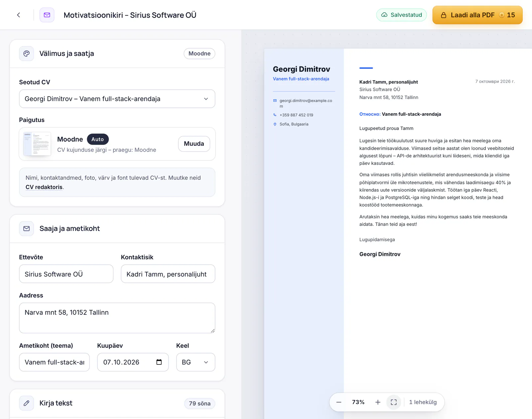Image resolution: width=532 pixels, height=419 pixels.
Task: Click the phone icon in the letter preview
Action: (275, 115)
